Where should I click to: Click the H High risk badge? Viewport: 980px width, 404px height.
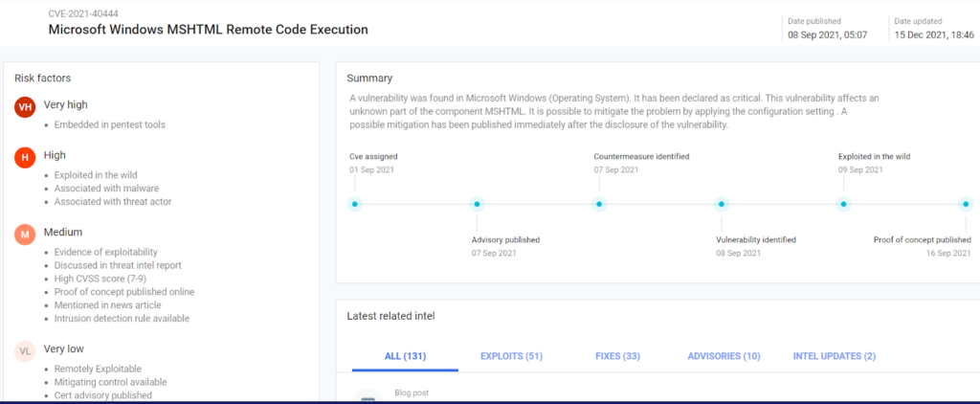25,158
